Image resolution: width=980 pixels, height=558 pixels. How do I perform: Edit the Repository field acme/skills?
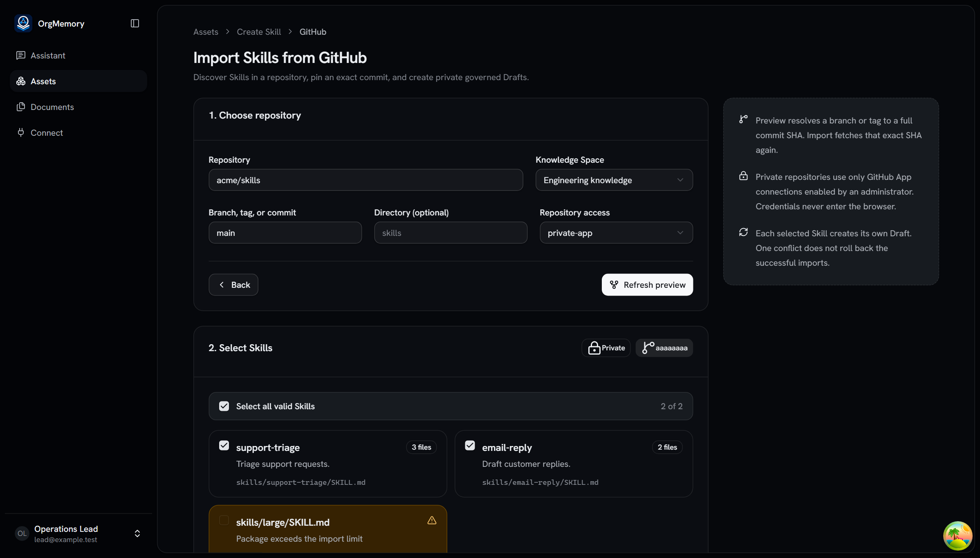[x=366, y=180]
